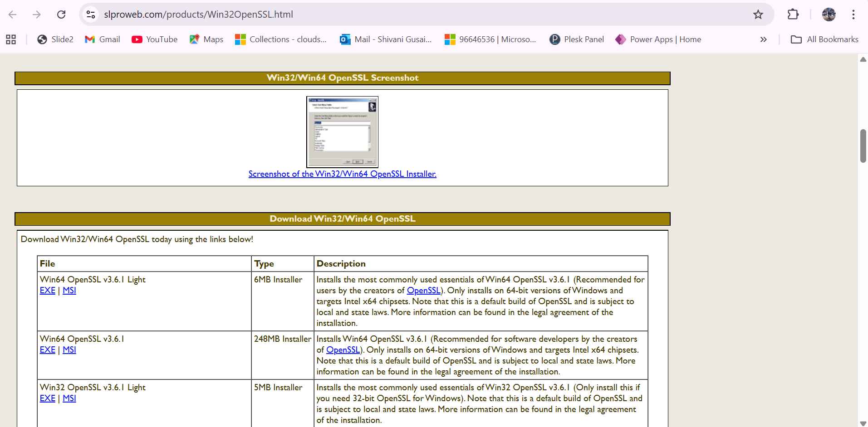This screenshot has height=427, width=868.
Task: Open the Maps bookmark
Action: (206, 39)
